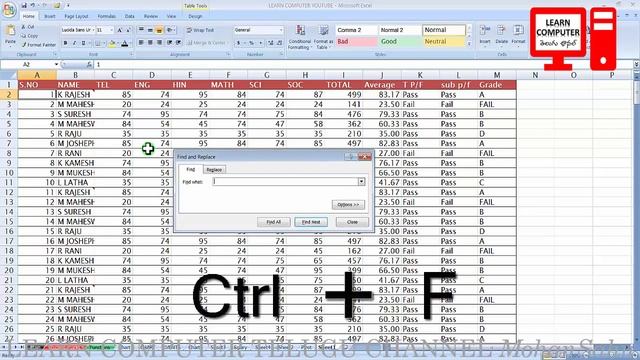The width and height of the screenshot is (640, 360).
Task: Undo the last action
Action: point(33,5)
